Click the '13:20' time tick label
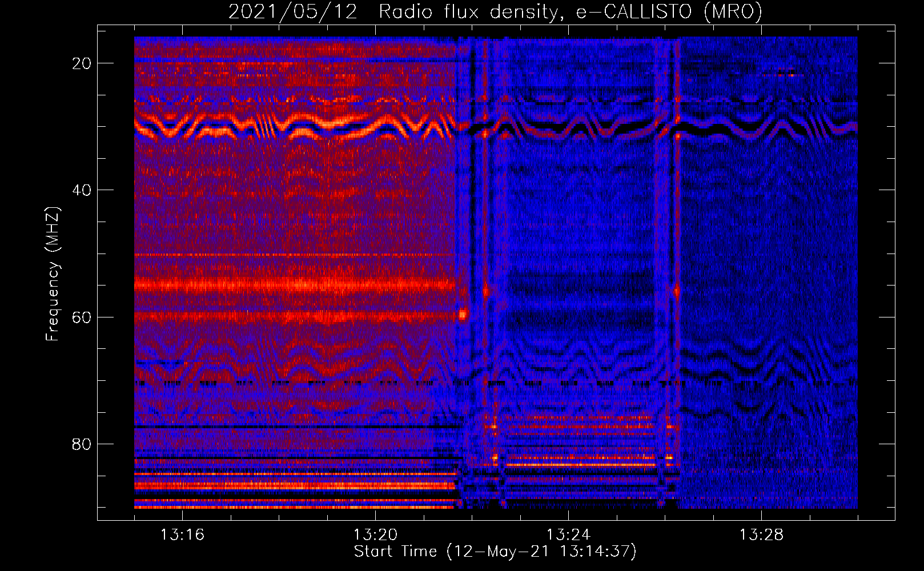This screenshot has height=571, width=924. (x=375, y=535)
